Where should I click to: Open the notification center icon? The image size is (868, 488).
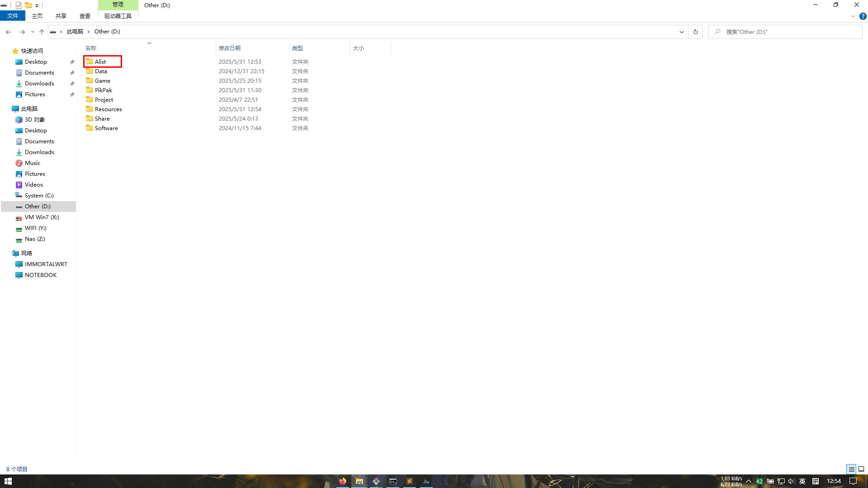tap(853, 481)
